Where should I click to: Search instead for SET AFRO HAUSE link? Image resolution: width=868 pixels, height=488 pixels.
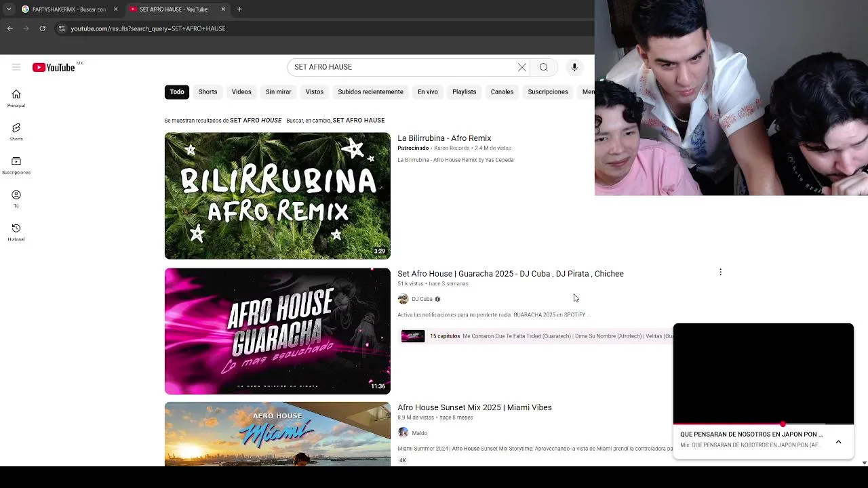click(x=359, y=121)
